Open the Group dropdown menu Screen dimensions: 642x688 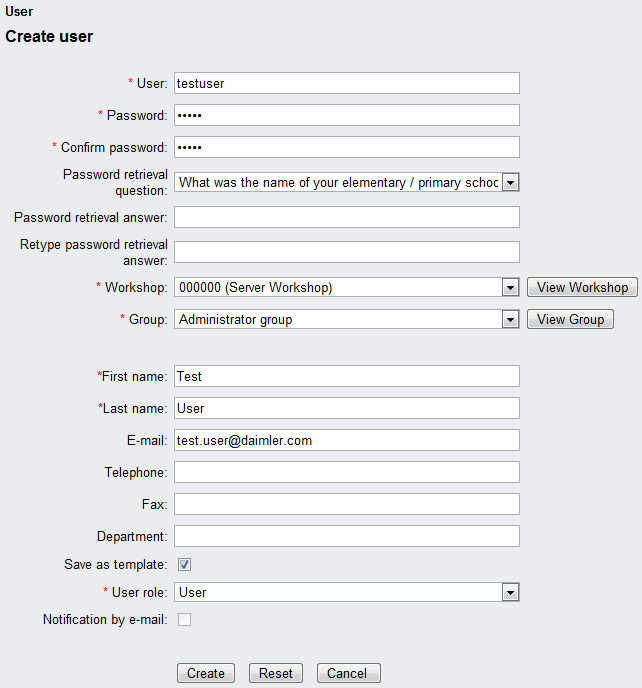510,320
